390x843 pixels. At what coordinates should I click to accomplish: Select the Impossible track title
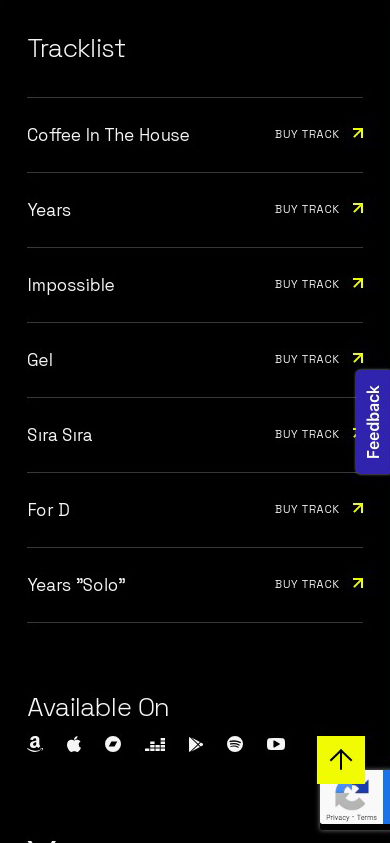coord(71,285)
